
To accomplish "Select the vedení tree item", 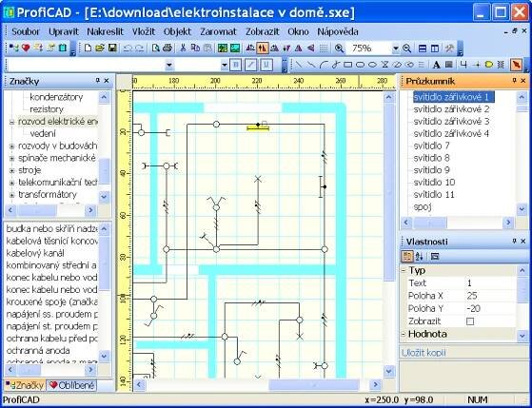I will pyautogui.click(x=43, y=134).
